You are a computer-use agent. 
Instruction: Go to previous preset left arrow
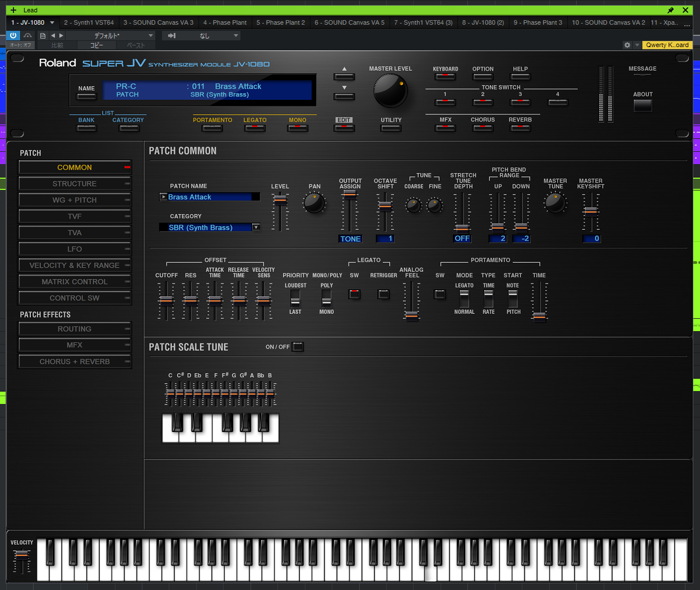(53, 35)
